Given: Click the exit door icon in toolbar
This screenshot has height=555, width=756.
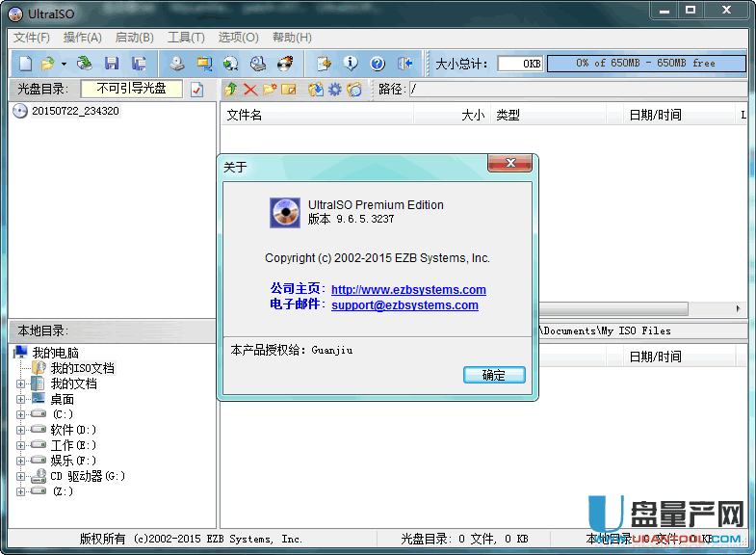Looking at the screenshot, I should (x=405, y=64).
